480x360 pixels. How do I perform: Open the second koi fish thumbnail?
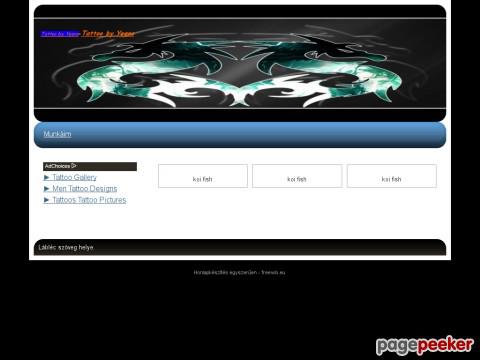tap(297, 176)
